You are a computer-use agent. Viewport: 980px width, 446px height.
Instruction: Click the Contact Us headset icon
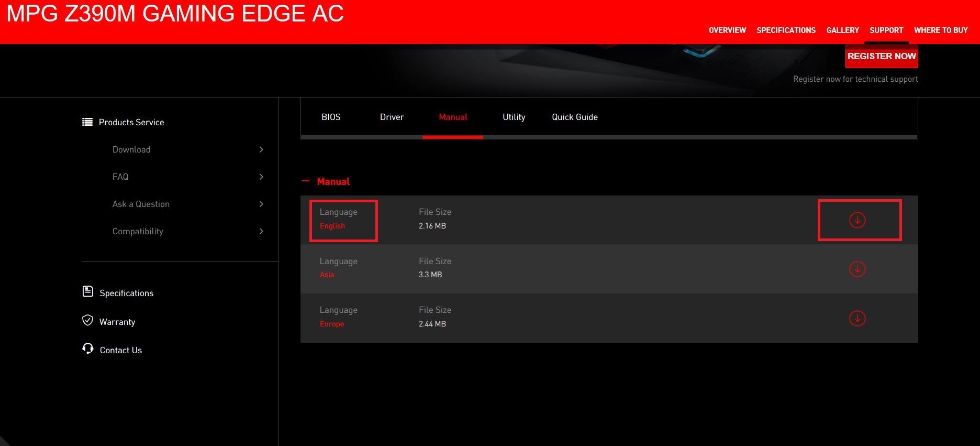click(x=88, y=349)
